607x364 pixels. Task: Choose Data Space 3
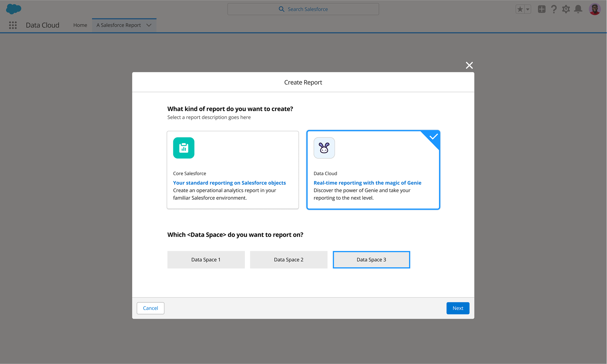pyautogui.click(x=371, y=260)
